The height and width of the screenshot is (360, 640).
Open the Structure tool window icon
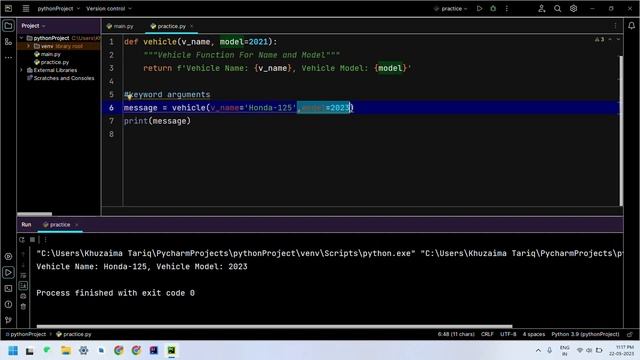[x=8, y=42]
